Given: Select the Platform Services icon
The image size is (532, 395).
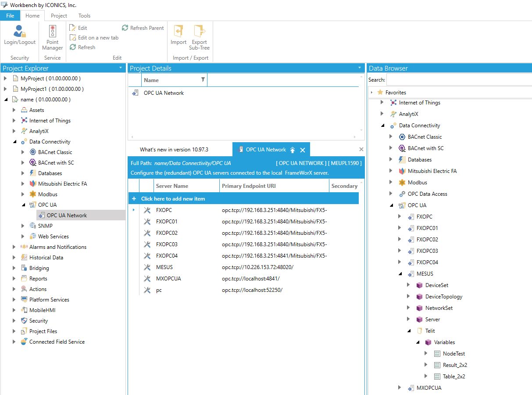Looking at the screenshot, I should tap(24, 300).
